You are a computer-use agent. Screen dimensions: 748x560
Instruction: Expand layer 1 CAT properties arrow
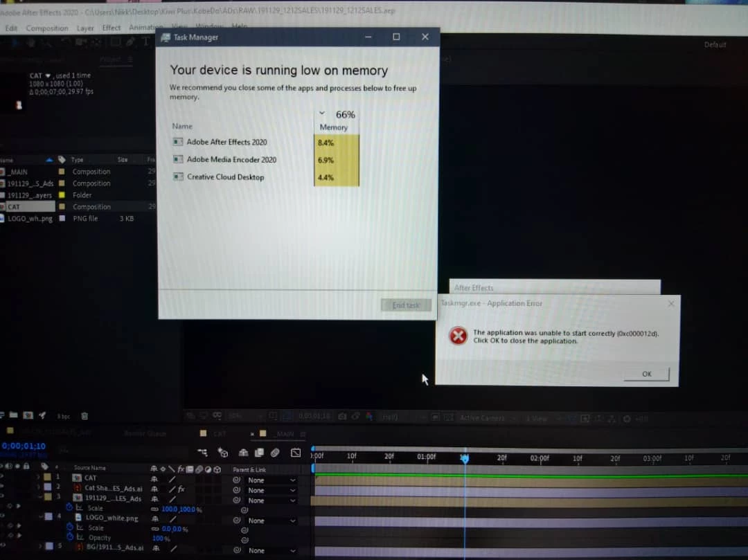pyautogui.click(x=38, y=477)
